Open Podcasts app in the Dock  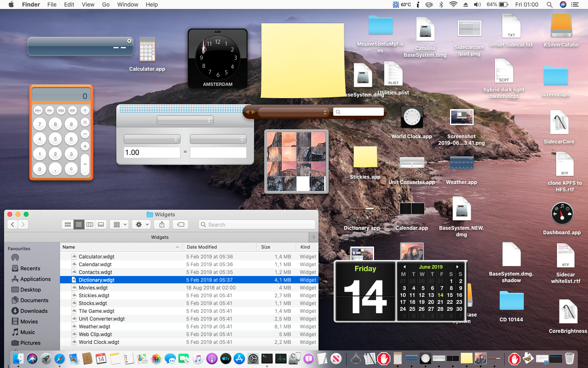click(212, 359)
